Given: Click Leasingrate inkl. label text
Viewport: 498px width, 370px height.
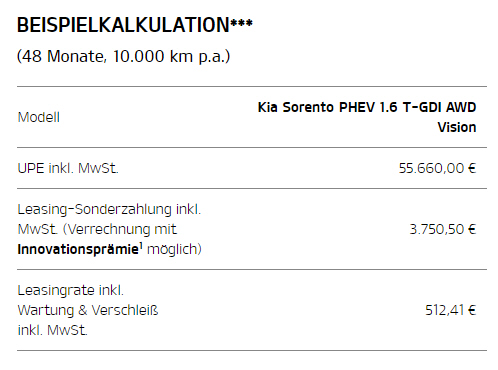Looking at the screenshot, I should pos(70,290).
